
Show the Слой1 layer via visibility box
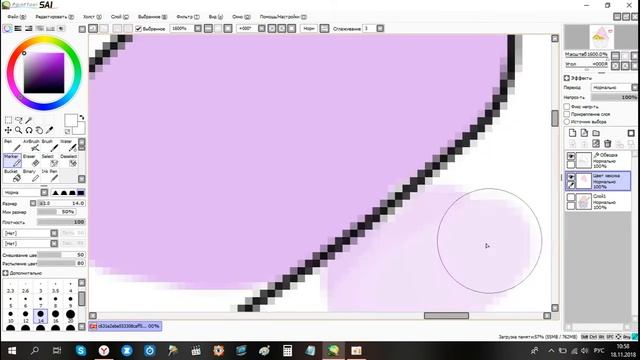[x=571, y=198]
